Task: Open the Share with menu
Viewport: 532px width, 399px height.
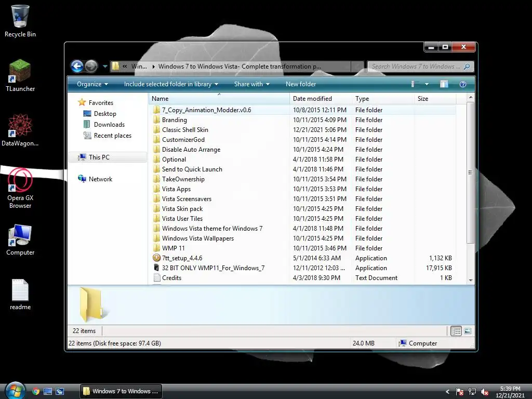Action: (x=252, y=84)
